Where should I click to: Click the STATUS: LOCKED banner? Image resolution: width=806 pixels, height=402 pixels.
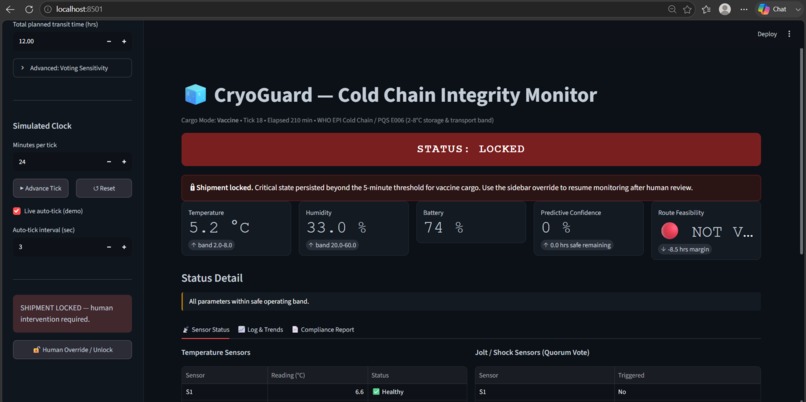point(471,150)
